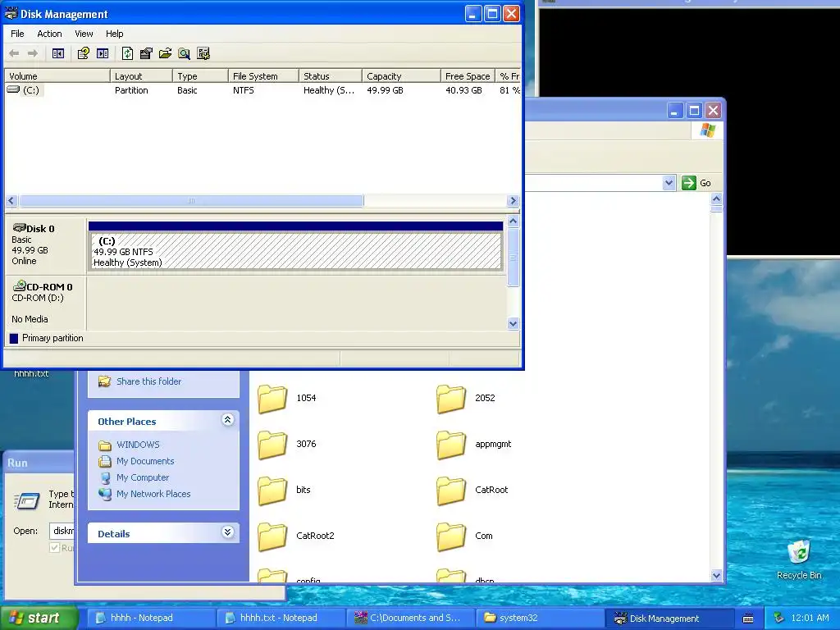This screenshot has width=840, height=630.
Task: Click the Healthy (S… status cell
Action: (x=328, y=90)
